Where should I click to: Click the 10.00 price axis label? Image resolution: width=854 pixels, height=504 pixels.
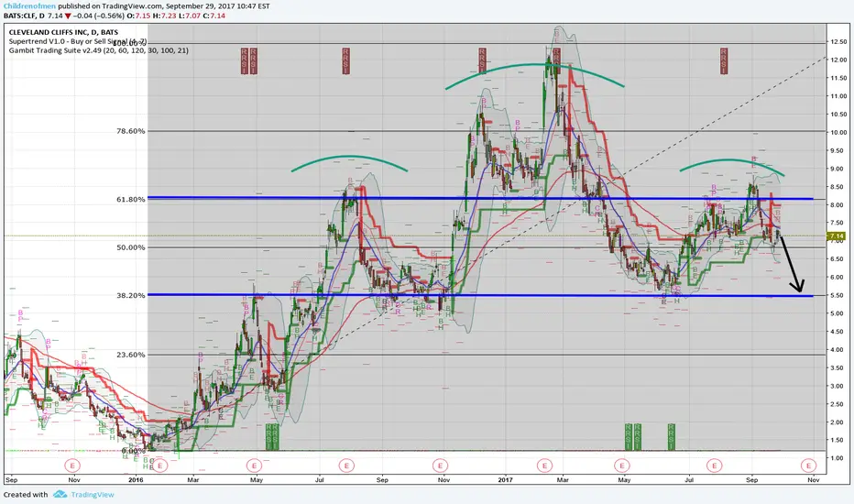(838, 132)
